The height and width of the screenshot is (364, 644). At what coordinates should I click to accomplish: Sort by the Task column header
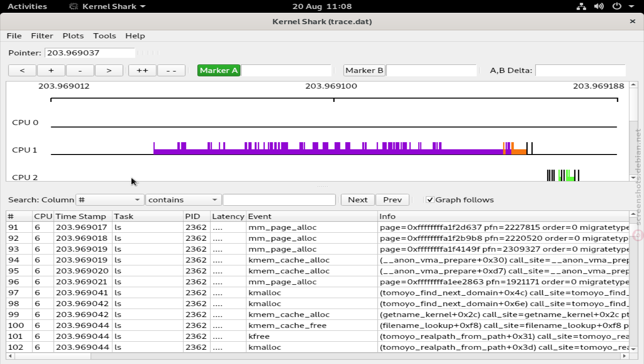click(148, 216)
